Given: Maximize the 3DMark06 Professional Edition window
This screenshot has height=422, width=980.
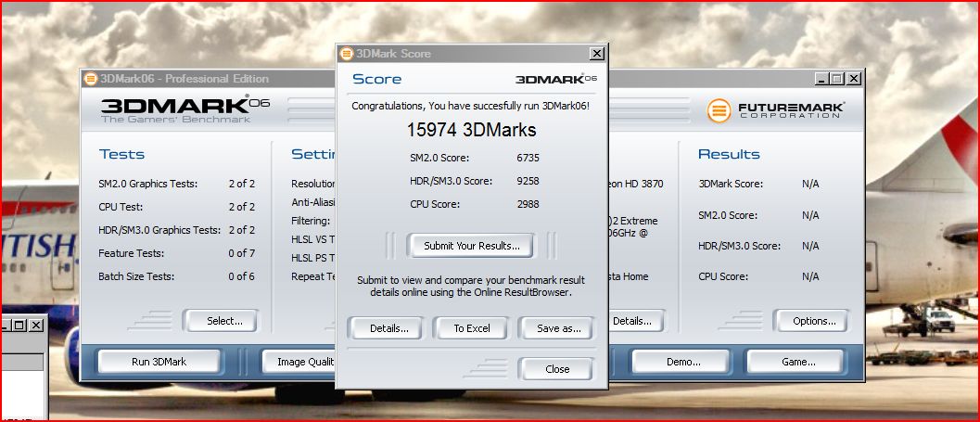Looking at the screenshot, I should [837, 79].
